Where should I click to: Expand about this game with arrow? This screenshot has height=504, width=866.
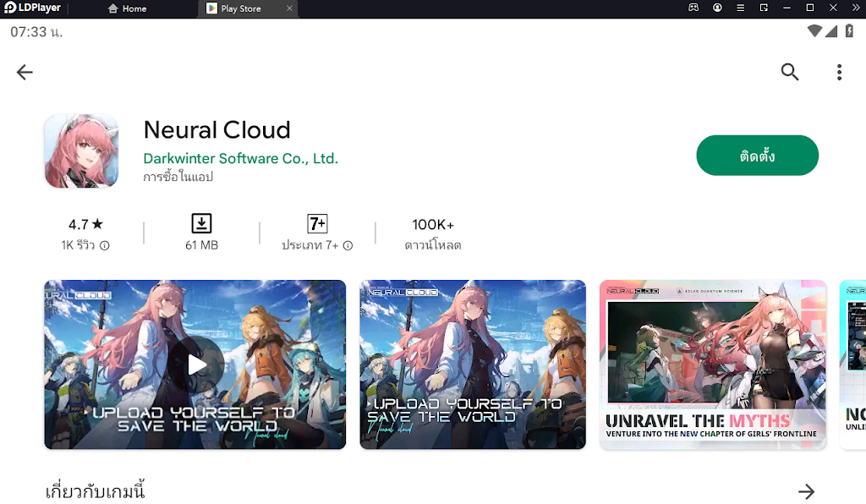[x=806, y=491]
